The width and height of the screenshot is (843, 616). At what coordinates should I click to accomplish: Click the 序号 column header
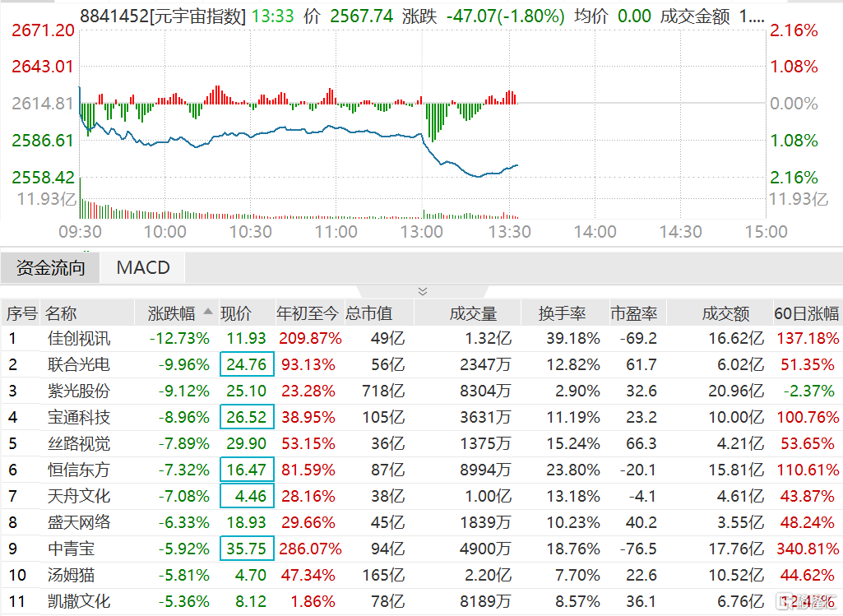click(21, 313)
